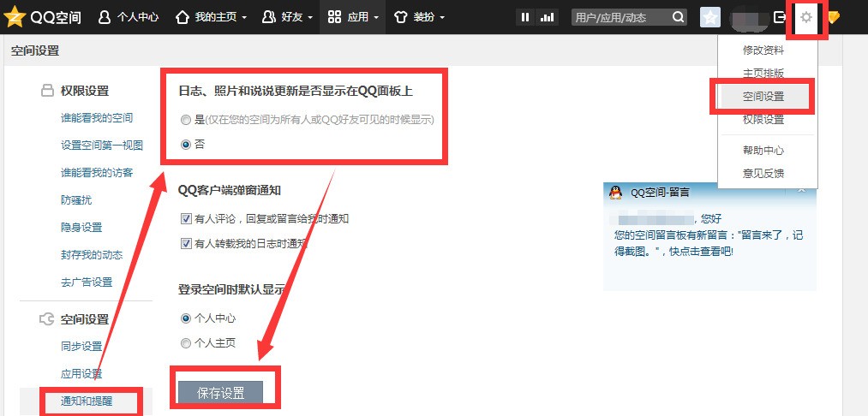
Task: Toggle 有人评论，回复或留言给我时通知 checkbox
Action: pos(186,218)
